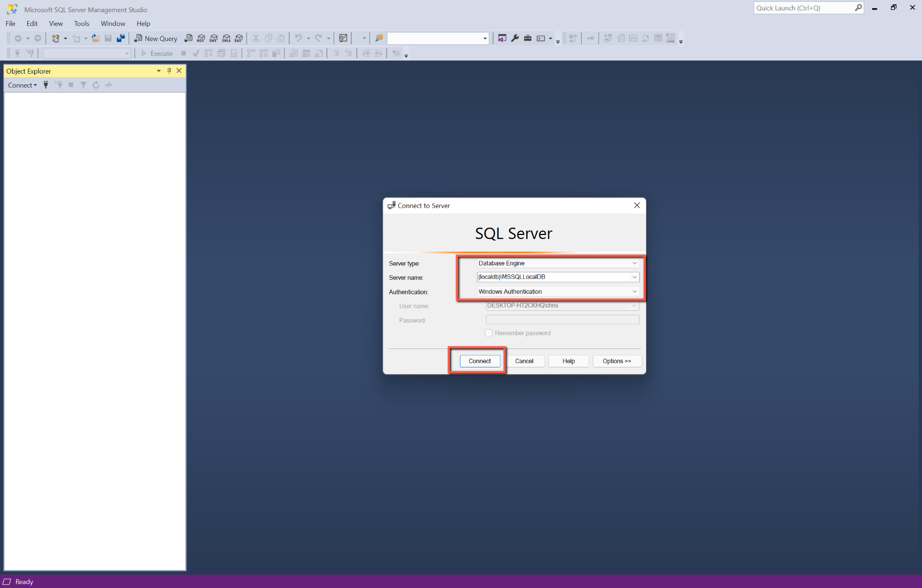Pin the Object Explorer panel

coord(169,71)
